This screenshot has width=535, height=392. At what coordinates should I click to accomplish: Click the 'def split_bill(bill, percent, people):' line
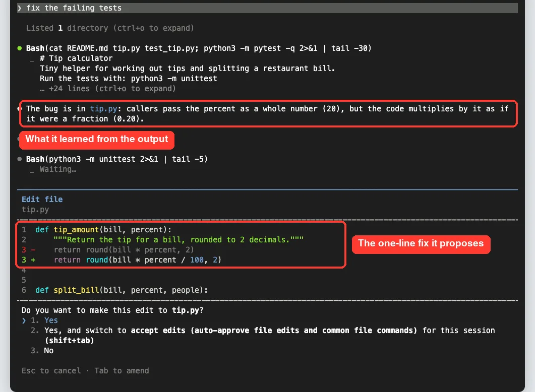[x=122, y=290]
